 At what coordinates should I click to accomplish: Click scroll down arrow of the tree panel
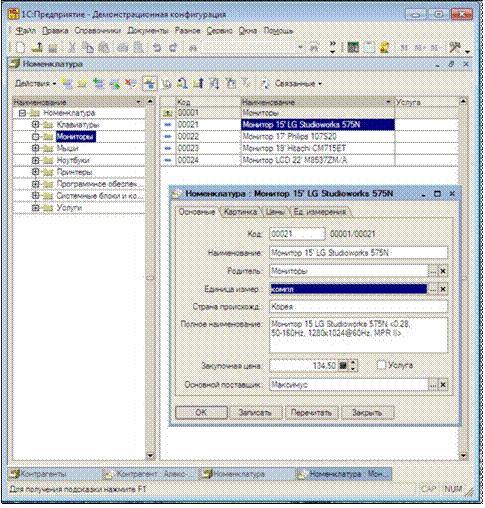pyautogui.click(x=150, y=455)
